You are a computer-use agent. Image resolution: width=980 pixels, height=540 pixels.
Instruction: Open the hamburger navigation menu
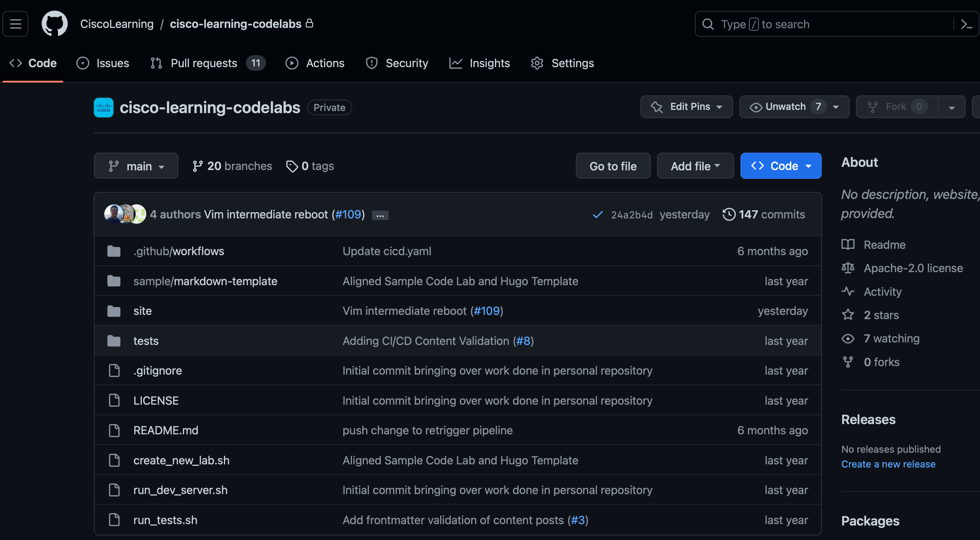tap(16, 24)
